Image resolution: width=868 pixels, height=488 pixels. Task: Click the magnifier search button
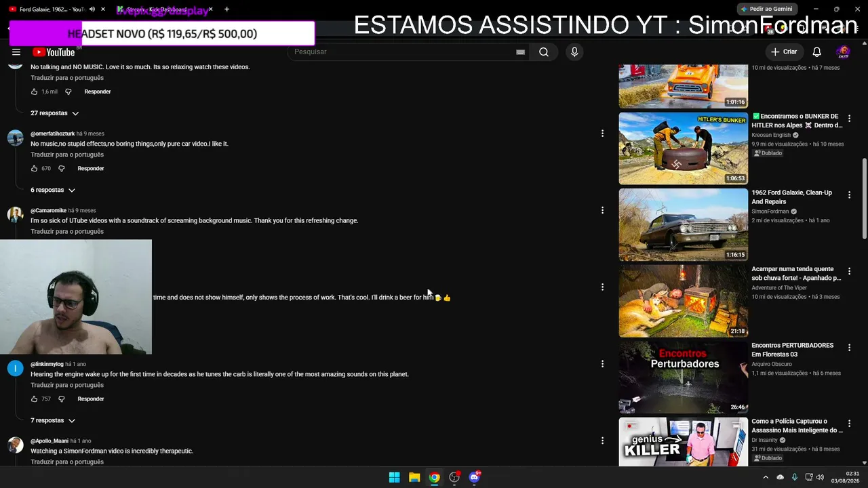[544, 52]
